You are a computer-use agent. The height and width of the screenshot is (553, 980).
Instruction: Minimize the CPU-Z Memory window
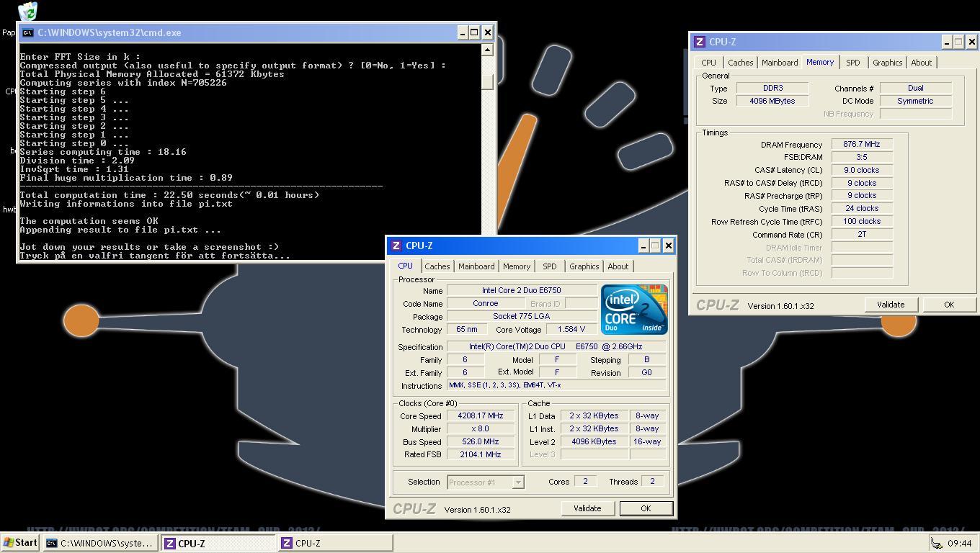(946, 42)
